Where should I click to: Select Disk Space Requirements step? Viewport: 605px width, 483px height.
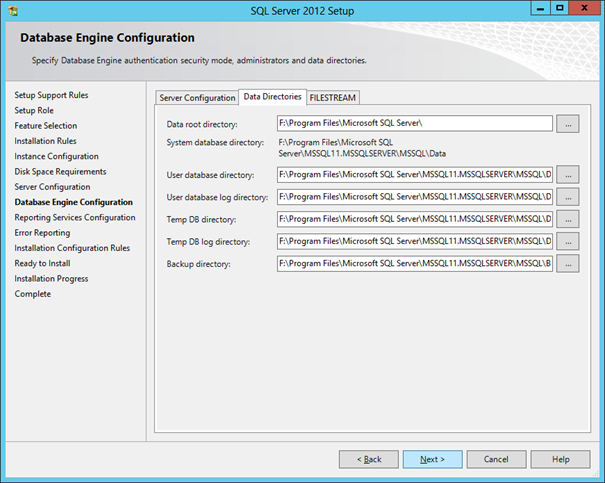coord(60,172)
